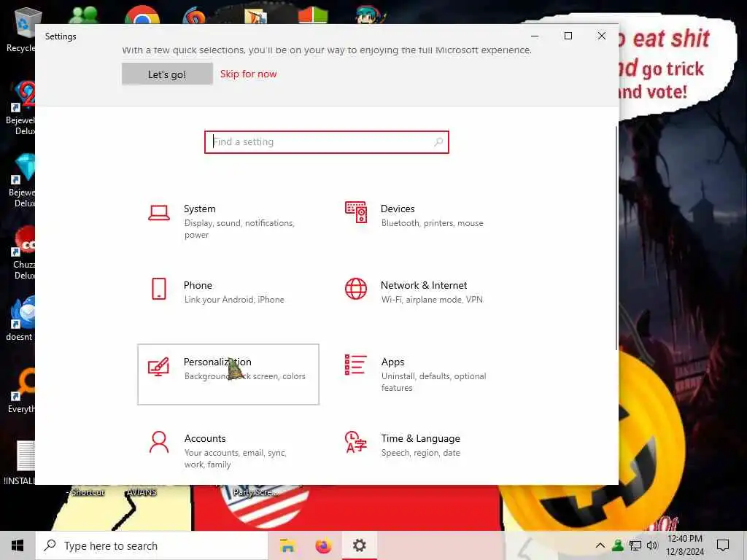Click 'Display, sound, notifications, power' description

239,228
